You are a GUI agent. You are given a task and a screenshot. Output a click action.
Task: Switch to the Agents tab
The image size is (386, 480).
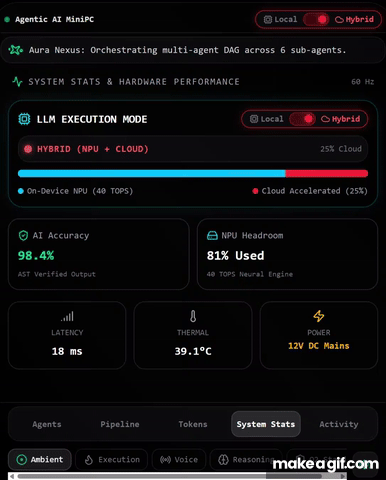coord(47,424)
